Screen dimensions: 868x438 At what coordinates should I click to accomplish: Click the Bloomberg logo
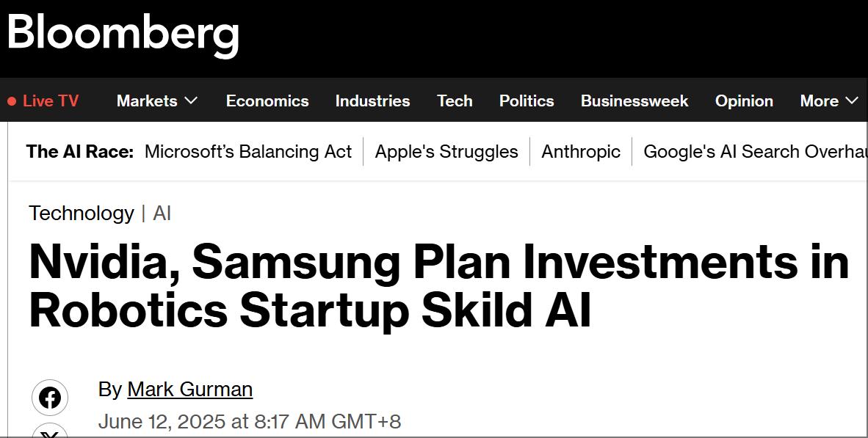(x=123, y=34)
